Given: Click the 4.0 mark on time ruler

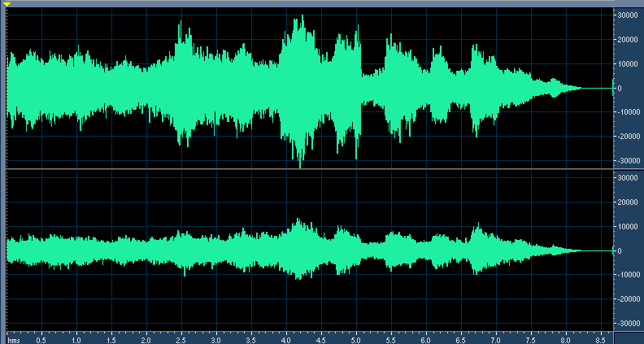Looking at the screenshot, I should (x=286, y=337).
